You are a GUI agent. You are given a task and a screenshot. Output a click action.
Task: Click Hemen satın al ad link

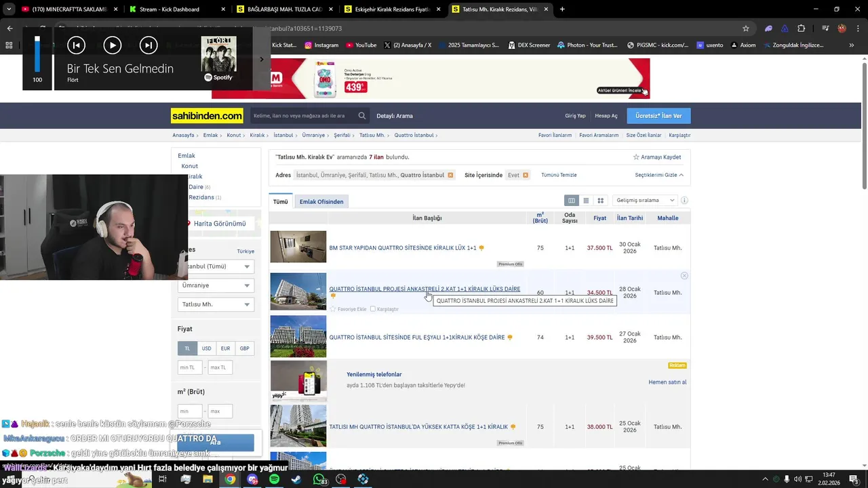(x=667, y=382)
